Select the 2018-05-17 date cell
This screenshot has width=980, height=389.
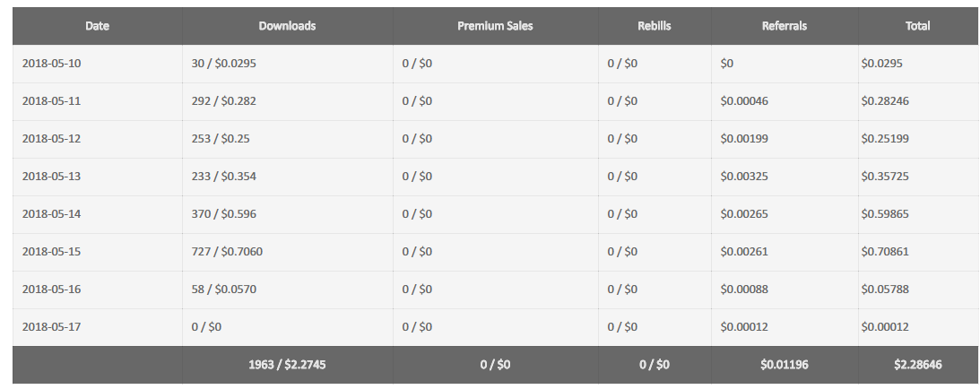(x=51, y=327)
